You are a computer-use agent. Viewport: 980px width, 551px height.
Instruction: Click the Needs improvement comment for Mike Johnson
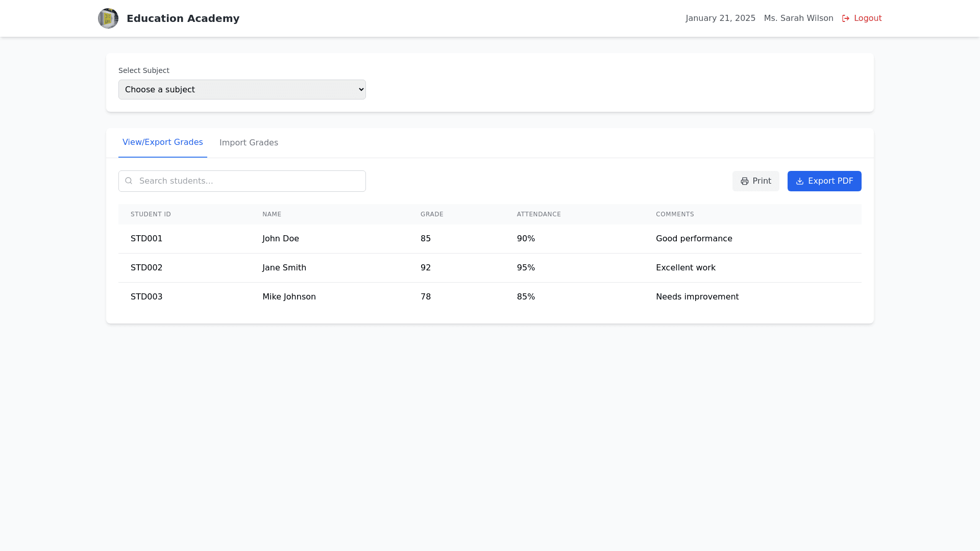point(697,296)
